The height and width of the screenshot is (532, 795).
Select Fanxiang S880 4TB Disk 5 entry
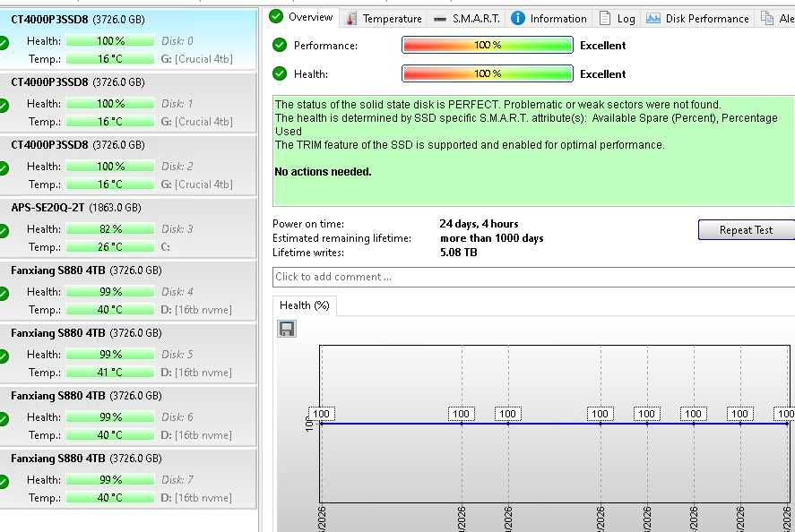[128, 354]
